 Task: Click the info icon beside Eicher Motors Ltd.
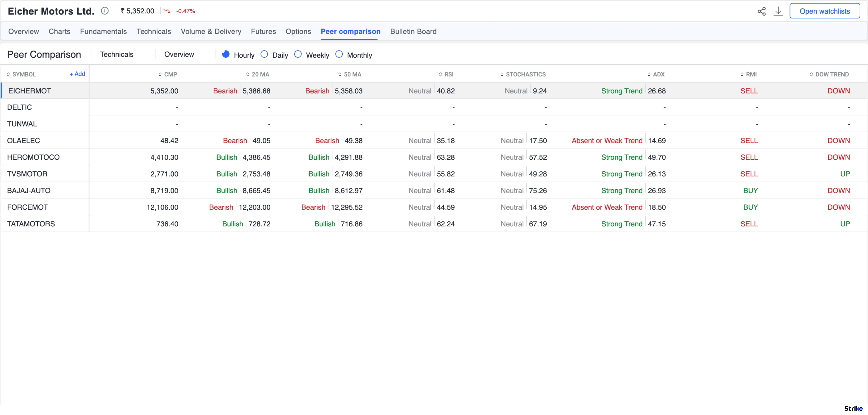point(105,11)
